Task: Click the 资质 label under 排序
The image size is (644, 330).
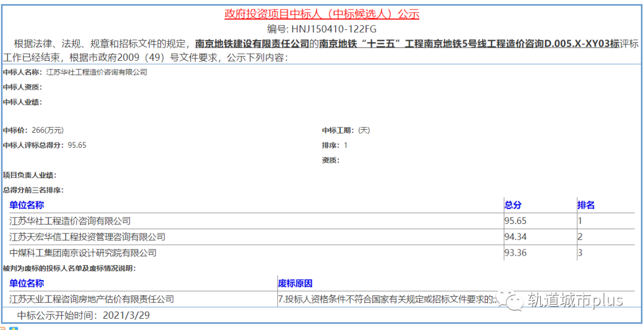Action: [x=330, y=160]
